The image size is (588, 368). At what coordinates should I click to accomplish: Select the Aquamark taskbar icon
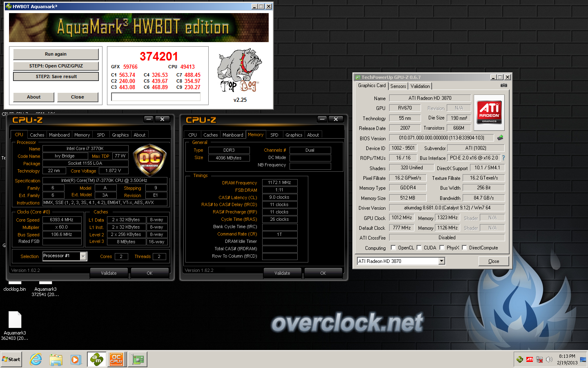(97, 359)
